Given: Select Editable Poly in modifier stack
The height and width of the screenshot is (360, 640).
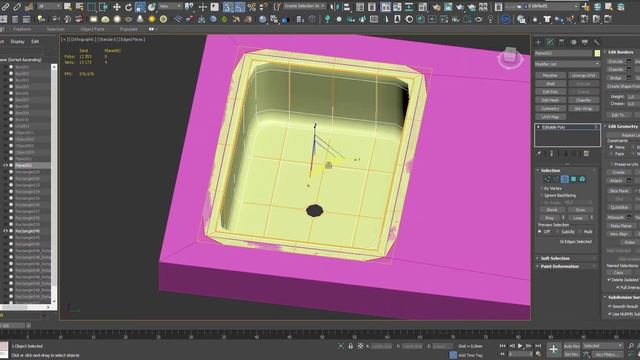Looking at the screenshot, I should click(x=553, y=127).
